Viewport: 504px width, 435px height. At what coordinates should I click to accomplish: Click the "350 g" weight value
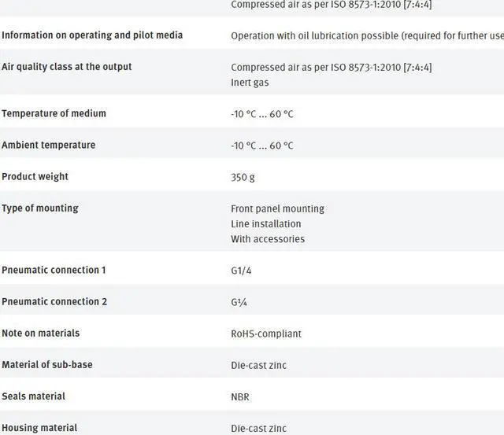243,177
